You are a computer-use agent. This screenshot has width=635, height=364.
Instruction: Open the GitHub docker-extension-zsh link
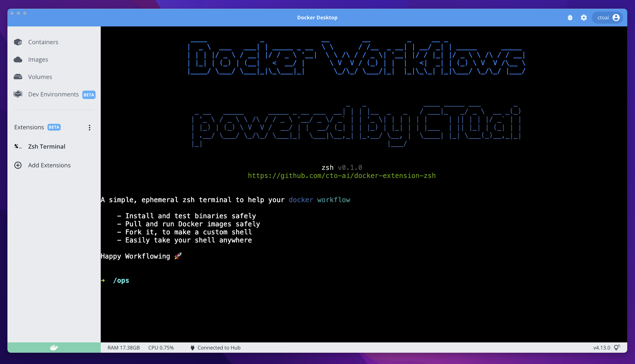[x=342, y=176]
